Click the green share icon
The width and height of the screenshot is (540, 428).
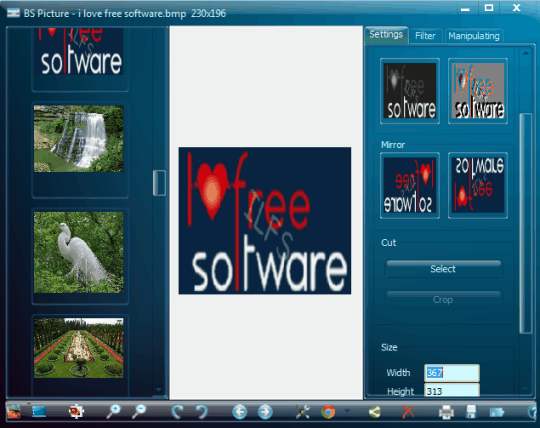375,411
